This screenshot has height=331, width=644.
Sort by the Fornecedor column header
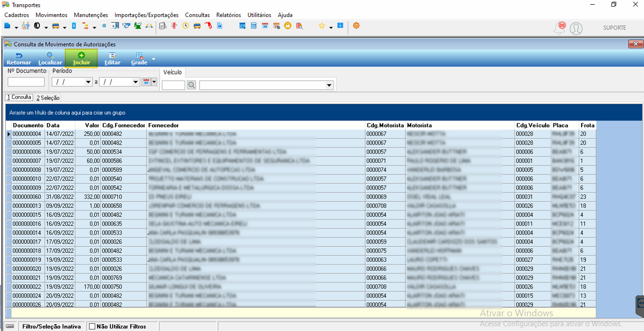[x=256, y=126]
